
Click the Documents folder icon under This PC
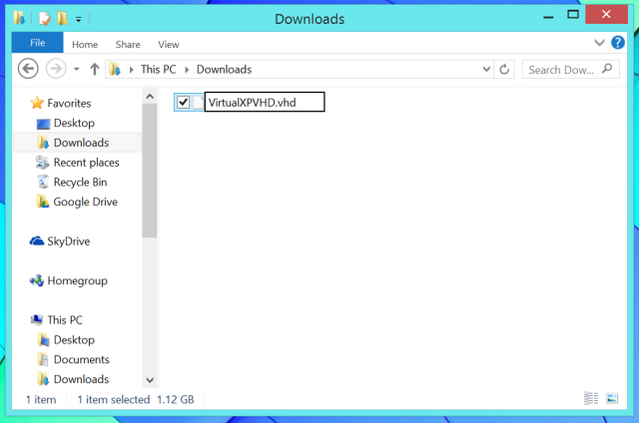43,359
